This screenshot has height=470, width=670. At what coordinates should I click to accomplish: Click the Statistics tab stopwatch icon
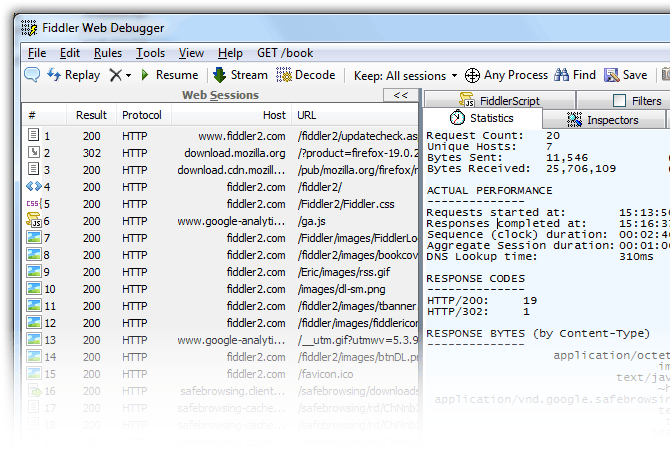pos(457,118)
